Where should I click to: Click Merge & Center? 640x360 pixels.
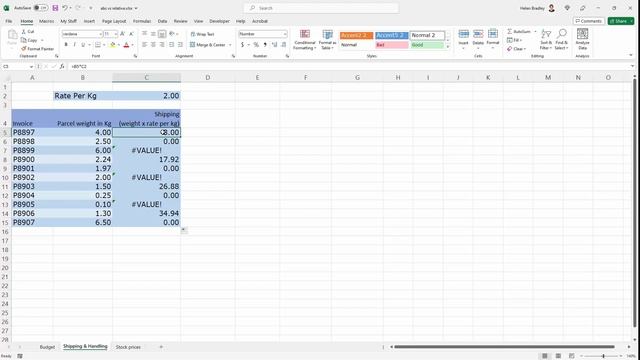click(207, 45)
